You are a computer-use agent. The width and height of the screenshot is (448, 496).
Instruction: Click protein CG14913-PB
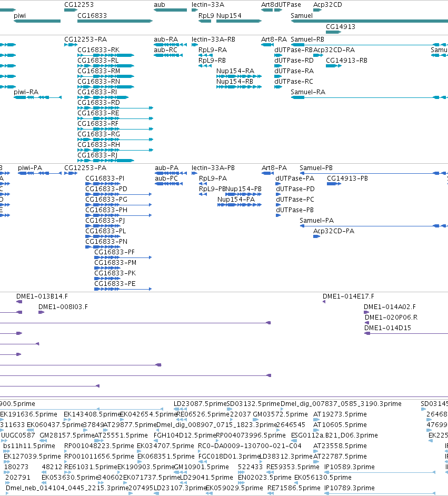347,178
